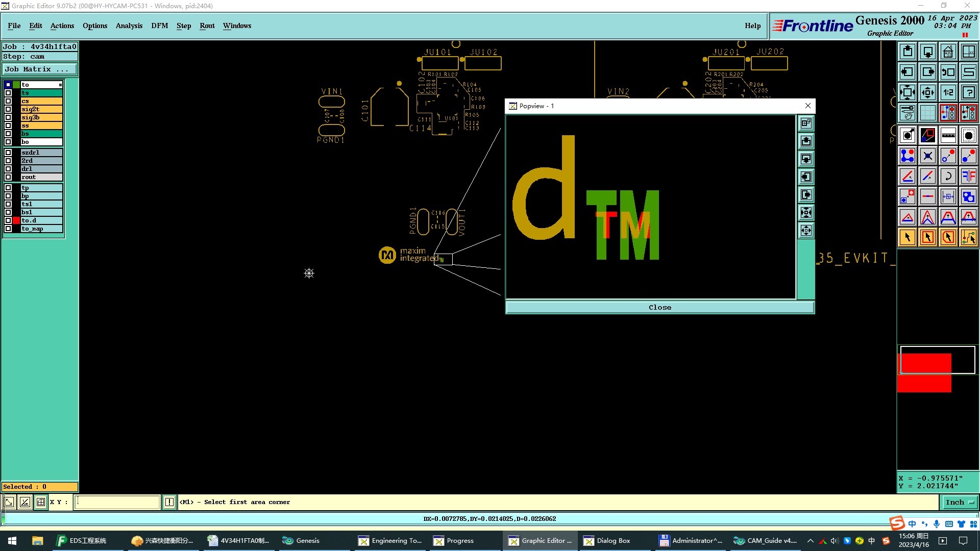980x551 pixels.
Task: Click the green color swatch of layer to
Action: (x=16, y=85)
